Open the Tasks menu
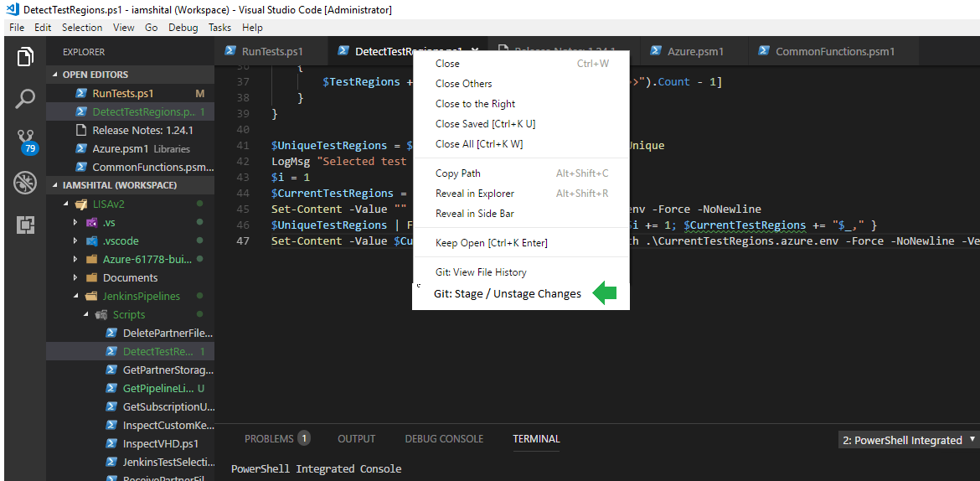Screen dimensions: 980x481 tap(220, 28)
